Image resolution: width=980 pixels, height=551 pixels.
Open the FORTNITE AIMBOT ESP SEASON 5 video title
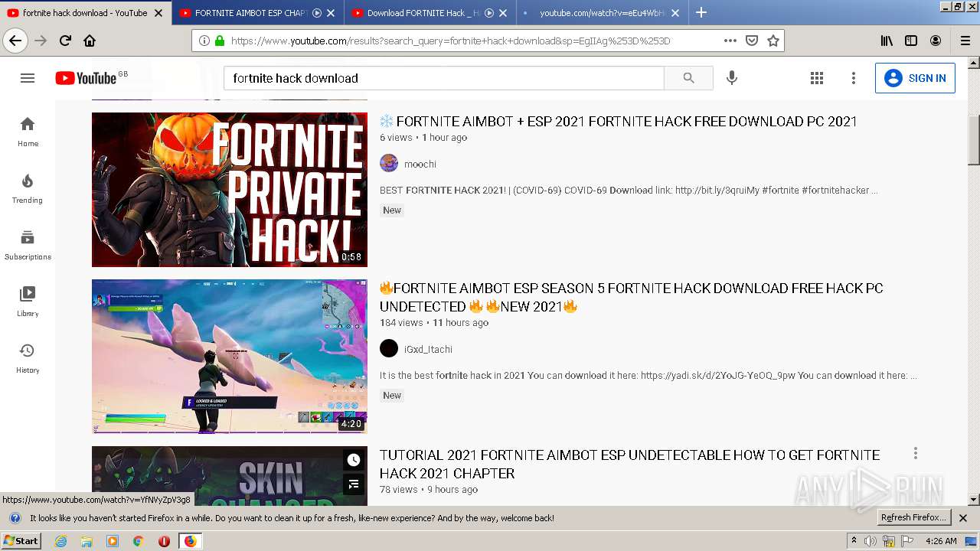point(632,297)
